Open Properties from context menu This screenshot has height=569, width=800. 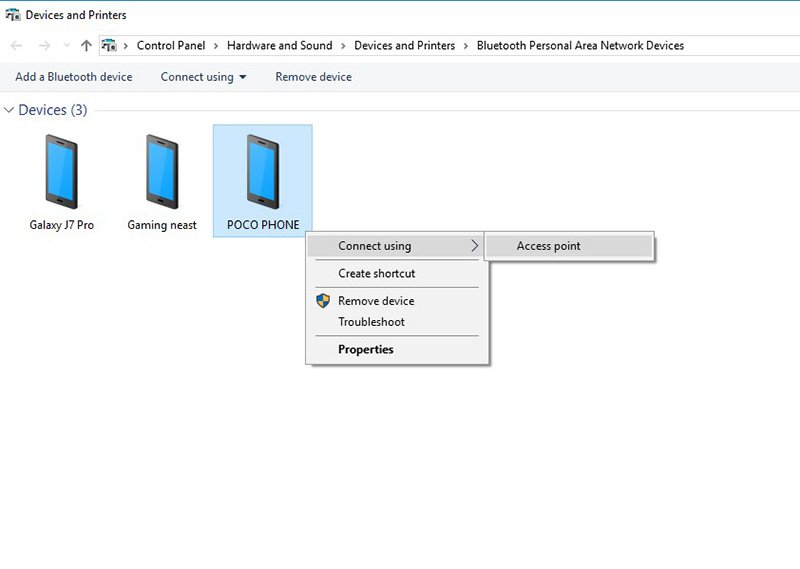coord(396,350)
